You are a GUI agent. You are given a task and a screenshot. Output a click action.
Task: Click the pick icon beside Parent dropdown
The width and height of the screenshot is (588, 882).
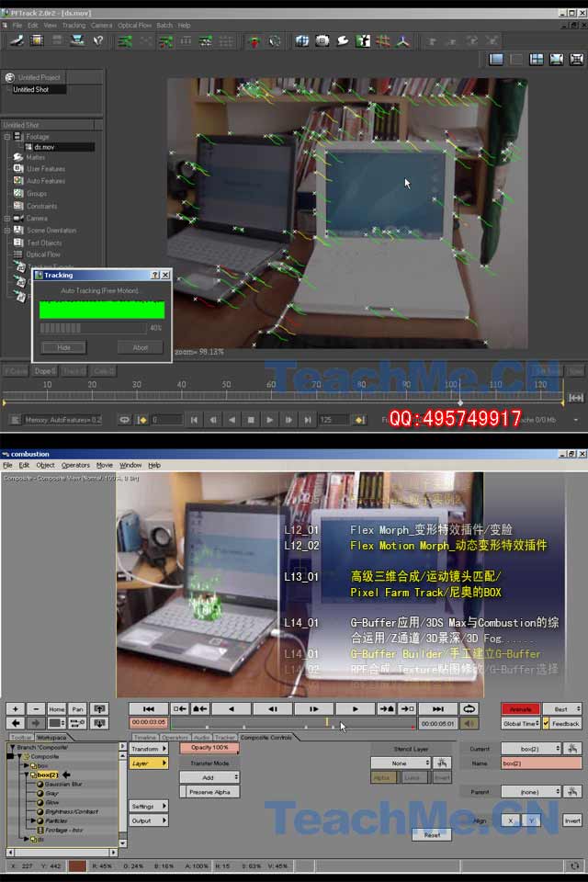point(572,791)
